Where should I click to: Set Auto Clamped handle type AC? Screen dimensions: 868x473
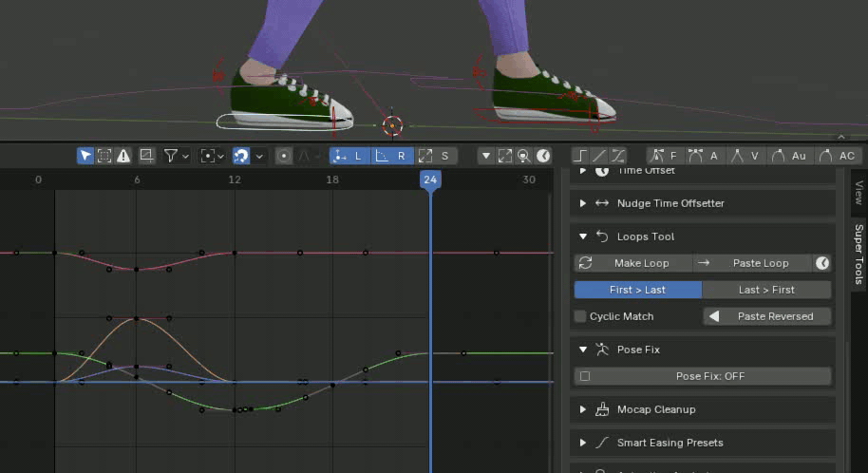pos(837,156)
